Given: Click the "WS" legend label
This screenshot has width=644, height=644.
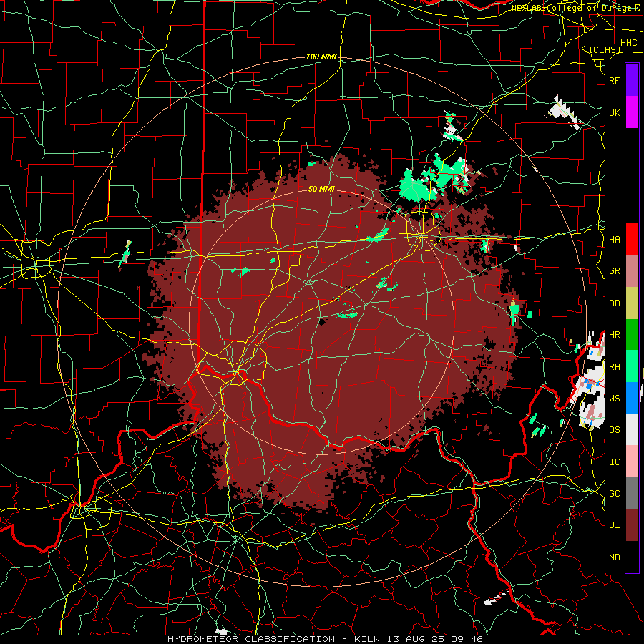Looking at the screenshot, I should click(x=614, y=399).
